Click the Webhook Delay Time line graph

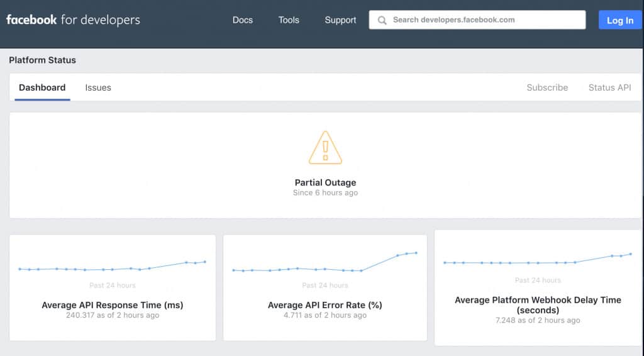click(537, 260)
